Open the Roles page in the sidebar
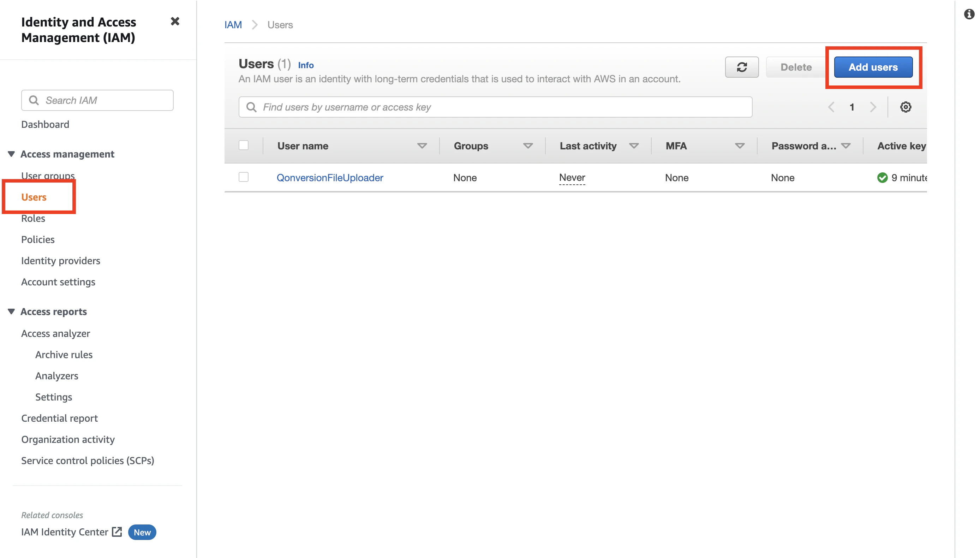 pyautogui.click(x=33, y=219)
